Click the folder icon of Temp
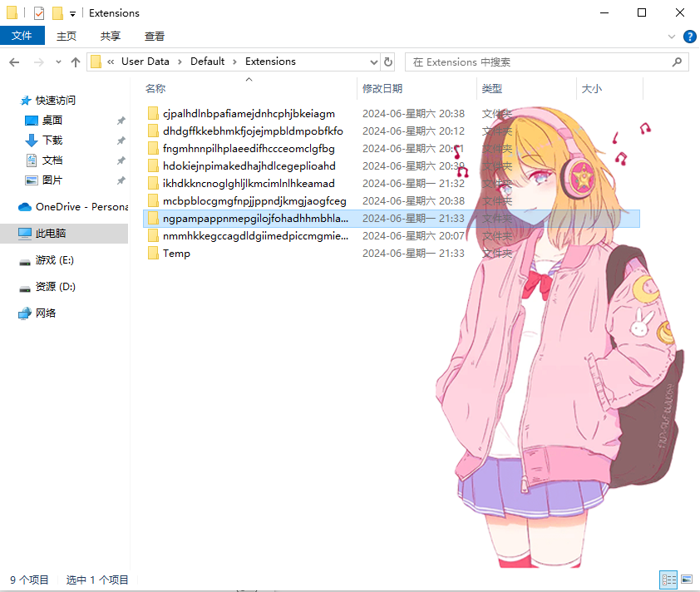This screenshot has height=592, width=700. [153, 253]
